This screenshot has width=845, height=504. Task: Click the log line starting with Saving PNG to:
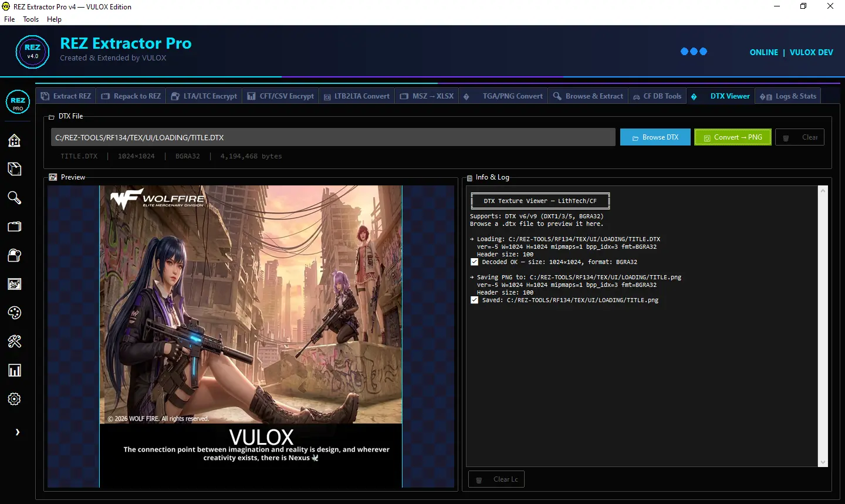click(576, 278)
